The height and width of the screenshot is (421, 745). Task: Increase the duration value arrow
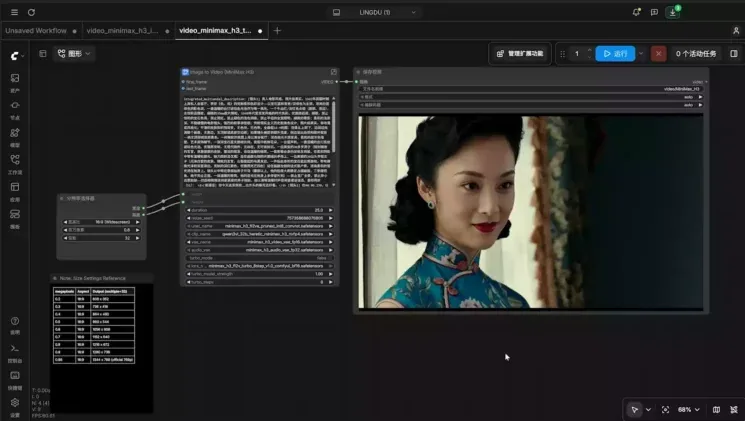331,210
